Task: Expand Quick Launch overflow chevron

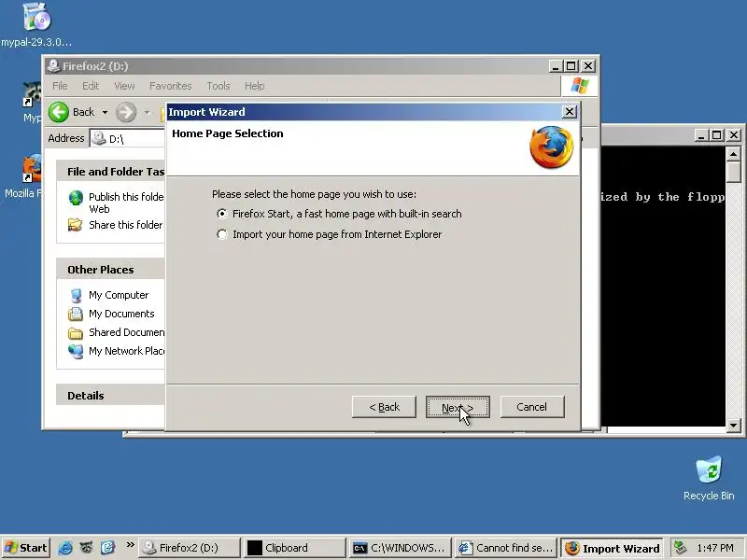Action: pos(130,544)
